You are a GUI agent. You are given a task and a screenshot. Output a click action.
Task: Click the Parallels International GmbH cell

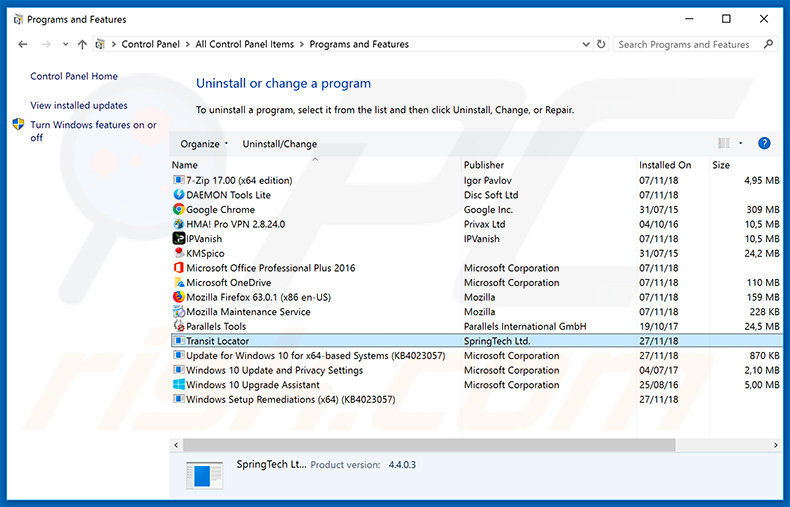[525, 327]
